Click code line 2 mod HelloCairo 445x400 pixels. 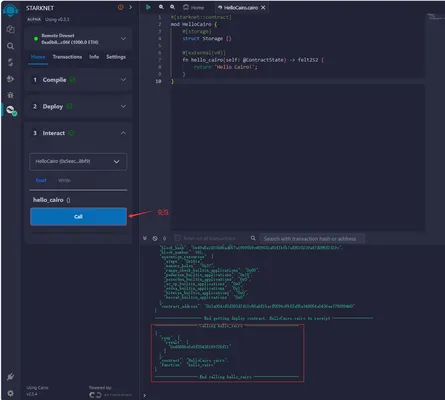pyautogui.click(x=194, y=24)
